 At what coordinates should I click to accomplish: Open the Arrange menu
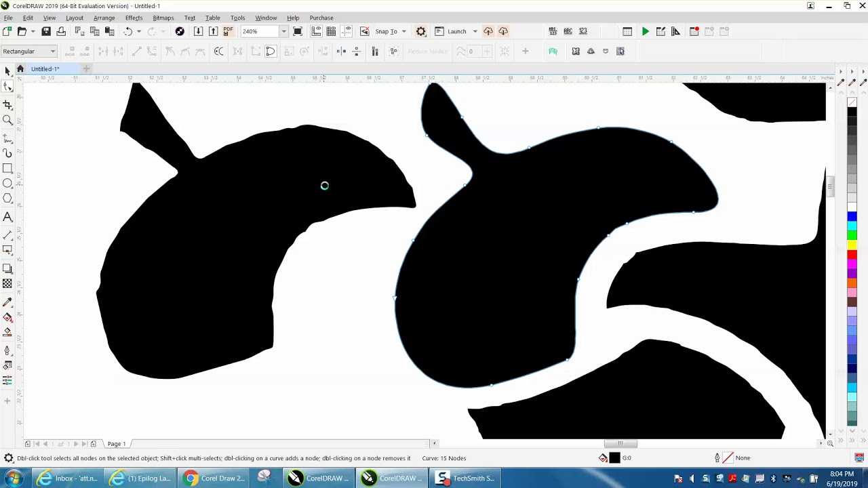[x=104, y=18]
